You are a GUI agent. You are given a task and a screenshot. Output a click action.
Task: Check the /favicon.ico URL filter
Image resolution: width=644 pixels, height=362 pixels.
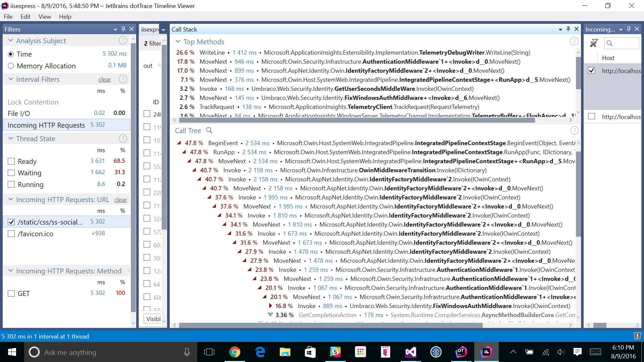(11, 234)
